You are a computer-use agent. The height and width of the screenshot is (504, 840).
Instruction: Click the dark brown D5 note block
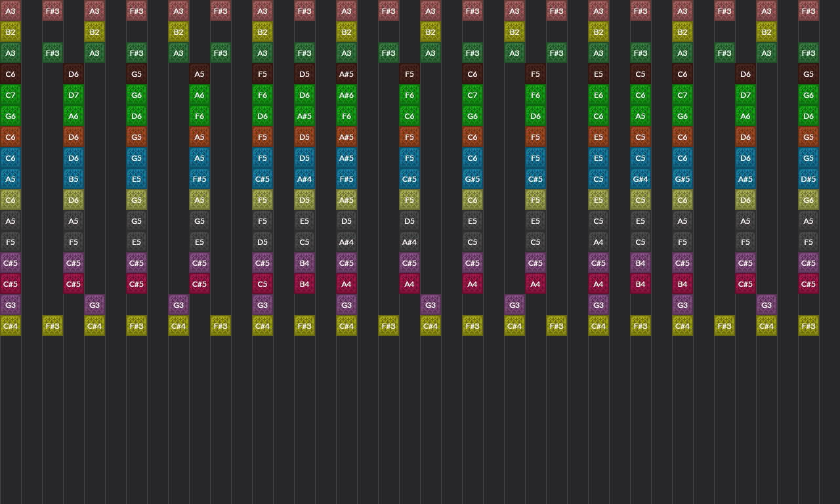pos(304,74)
